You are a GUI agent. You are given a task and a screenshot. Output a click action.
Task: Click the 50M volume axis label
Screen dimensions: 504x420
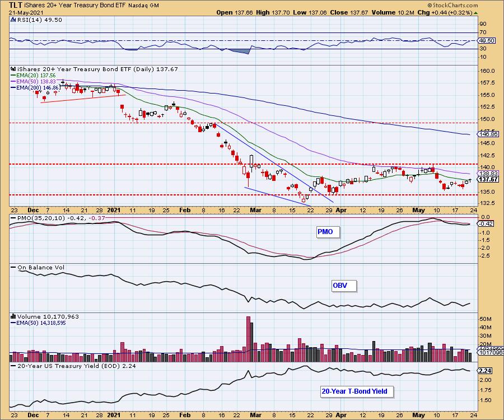(486, 319)
